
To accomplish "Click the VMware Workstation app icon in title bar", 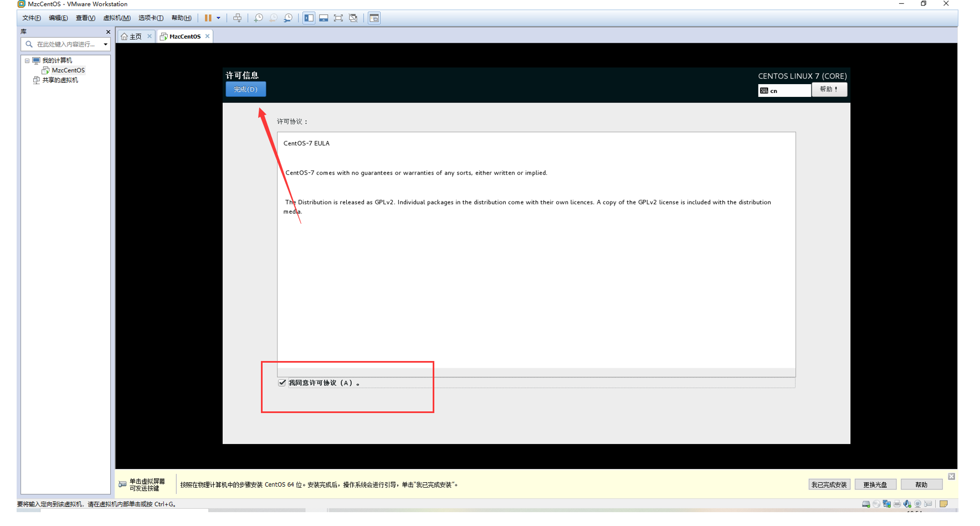I will tap(21, 4).
